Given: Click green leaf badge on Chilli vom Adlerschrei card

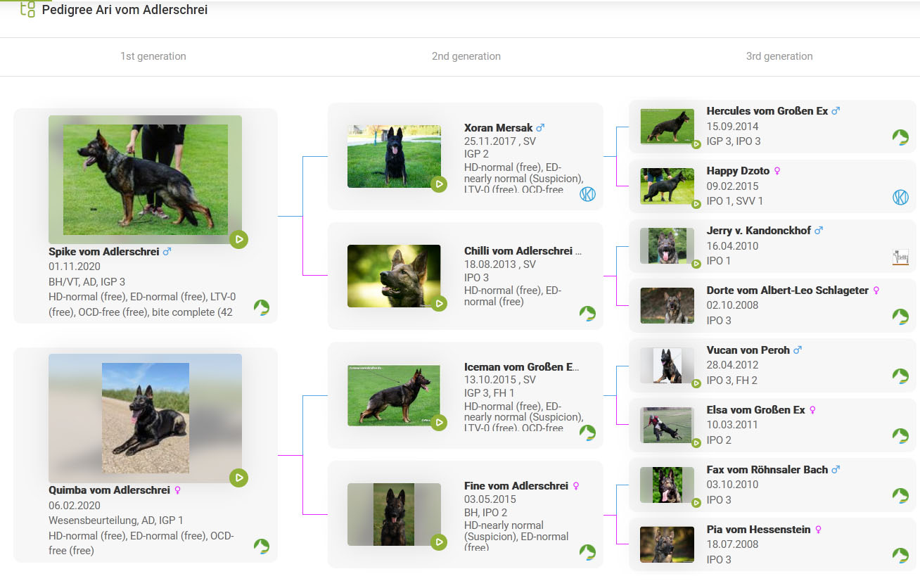Looking at the screenshot, I should pyautogui.click(x=587, y=314).
